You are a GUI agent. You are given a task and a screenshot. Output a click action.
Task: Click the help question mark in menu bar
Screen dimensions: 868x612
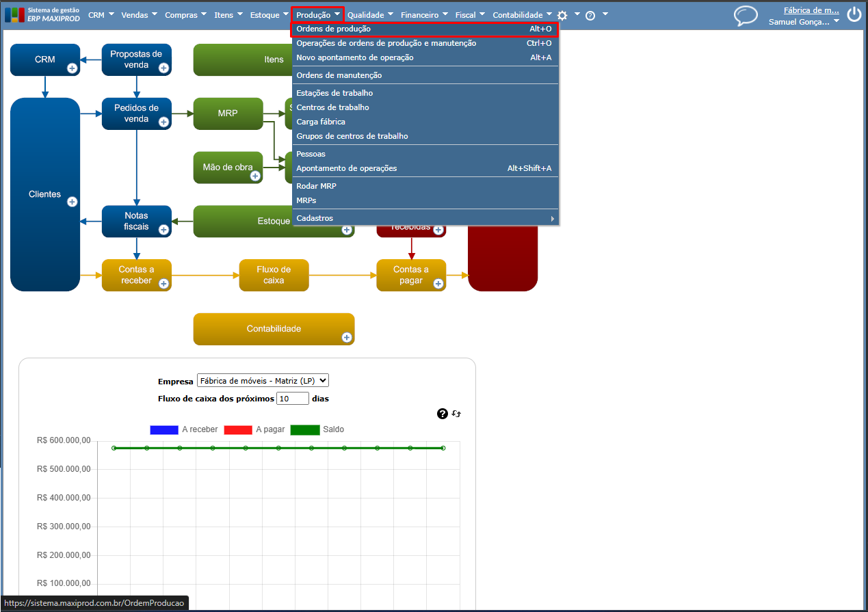pos(590,15)
